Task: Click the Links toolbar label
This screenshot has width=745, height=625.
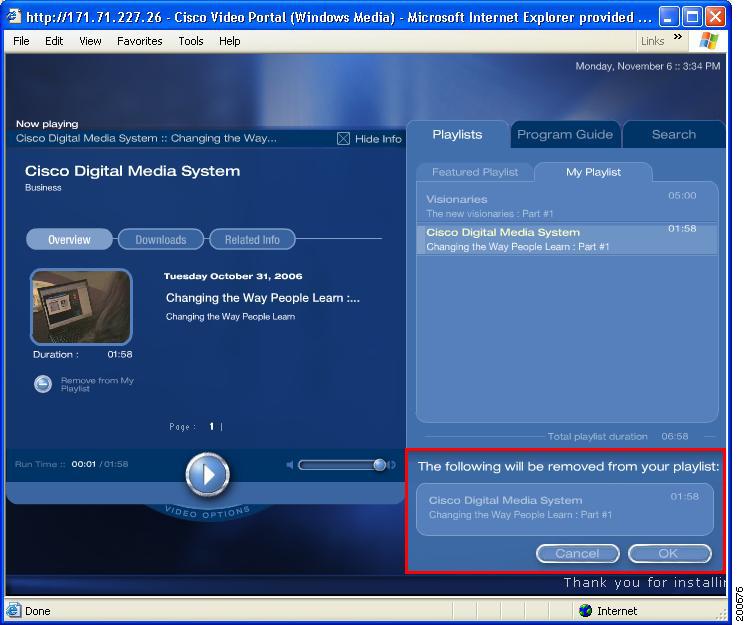Action: pos(652,41)
